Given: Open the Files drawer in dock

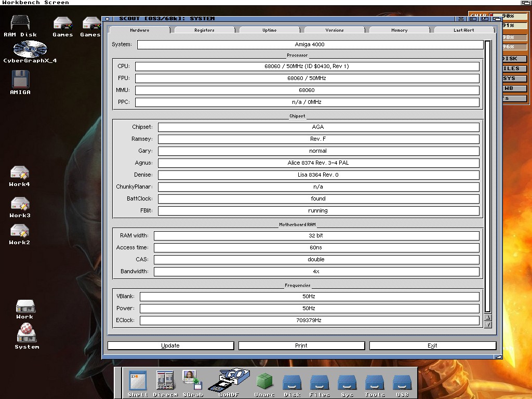Looking at the screenshot, I should 320,386.
